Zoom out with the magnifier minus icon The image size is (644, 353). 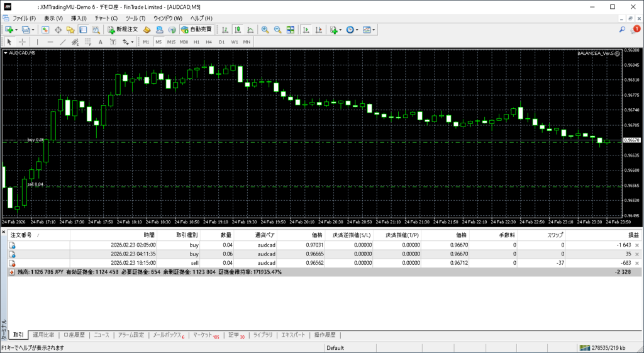tap(277, 30)
